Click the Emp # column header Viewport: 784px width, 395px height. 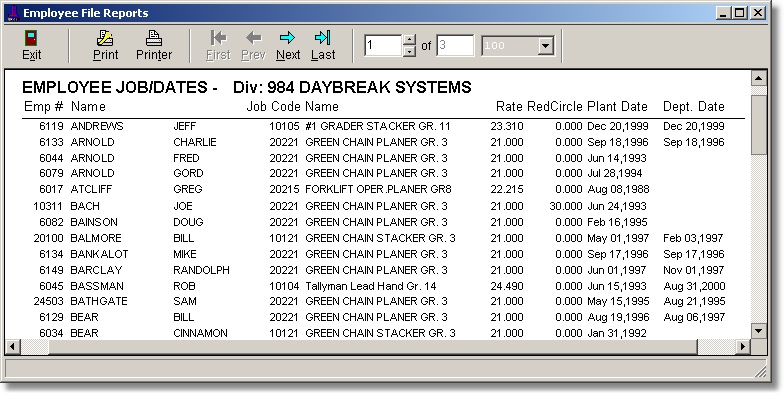(44, 106)
